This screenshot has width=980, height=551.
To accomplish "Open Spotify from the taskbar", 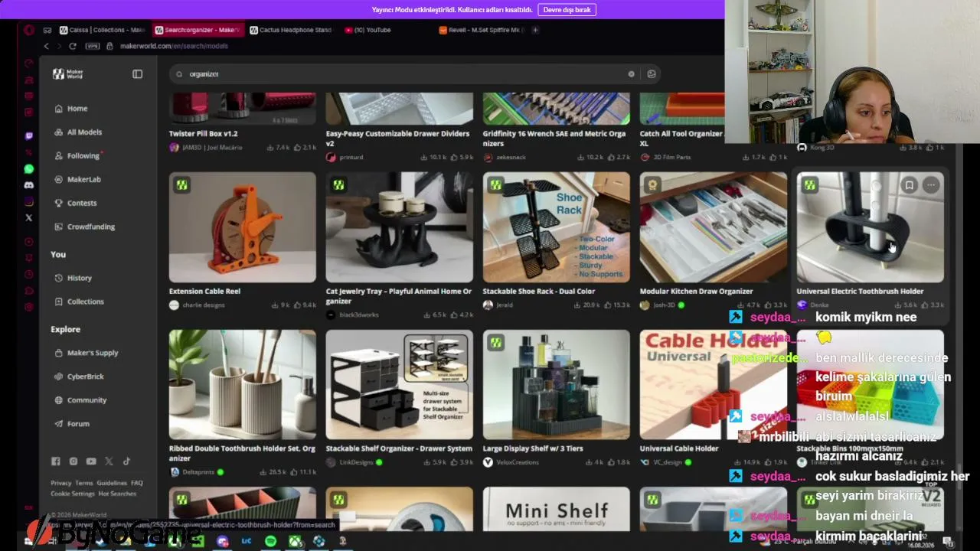I will pos(270,542).
